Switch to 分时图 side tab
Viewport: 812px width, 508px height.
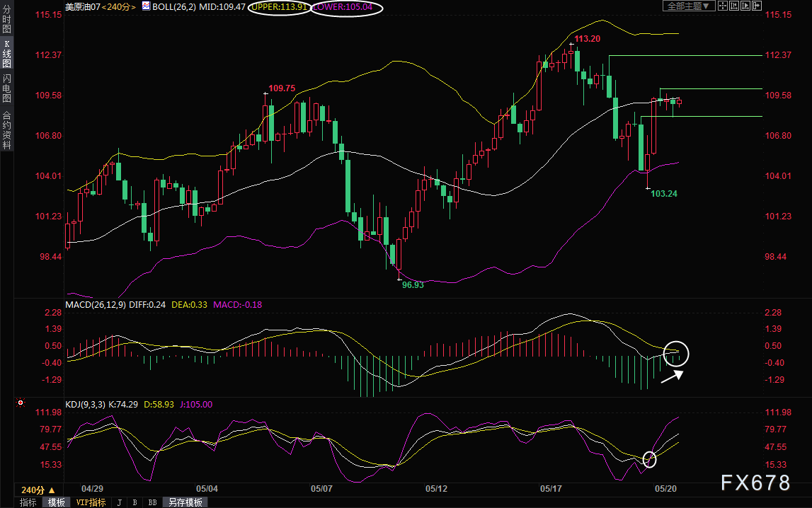[7, 18]
